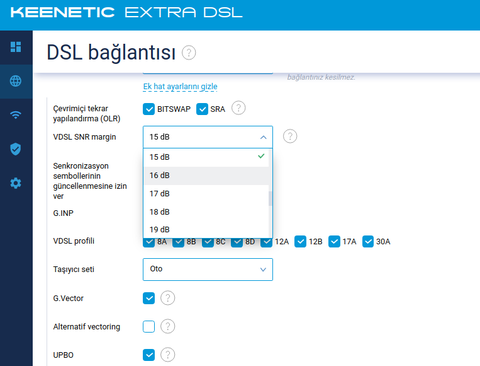The width and height of the screenshot is (480, 366).
Task: Open help icon for G.Vector
Action: tap(168, 298)
